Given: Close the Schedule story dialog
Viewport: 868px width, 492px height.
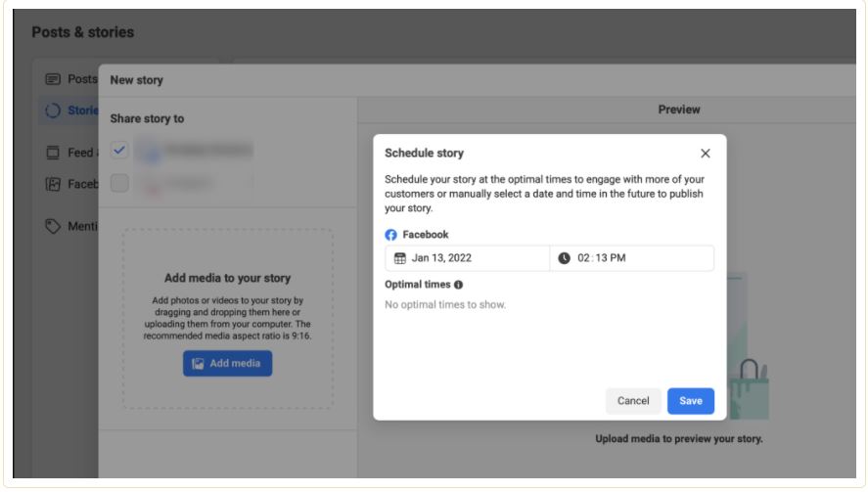Looking at the screenshot, I should click(x=706, y=154).
